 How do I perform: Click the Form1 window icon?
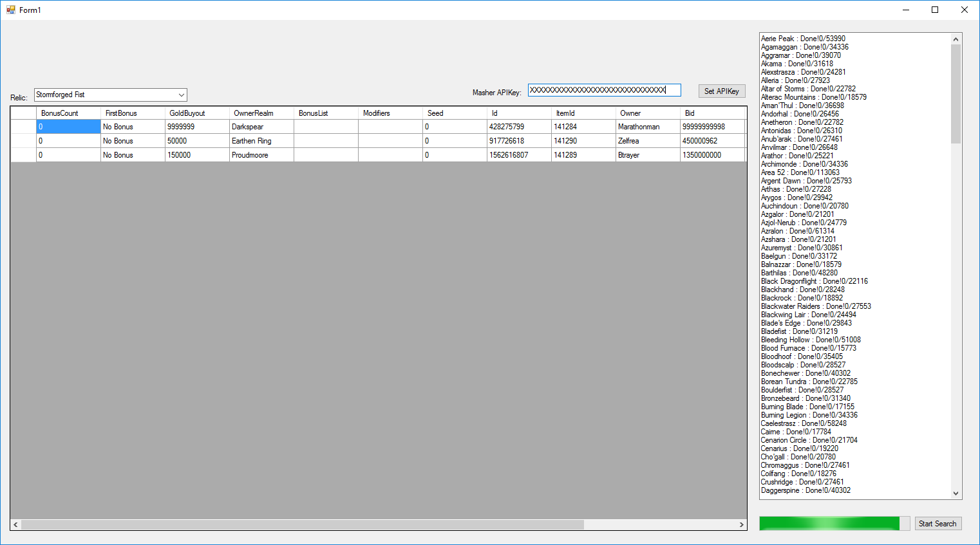coord(11,10)
